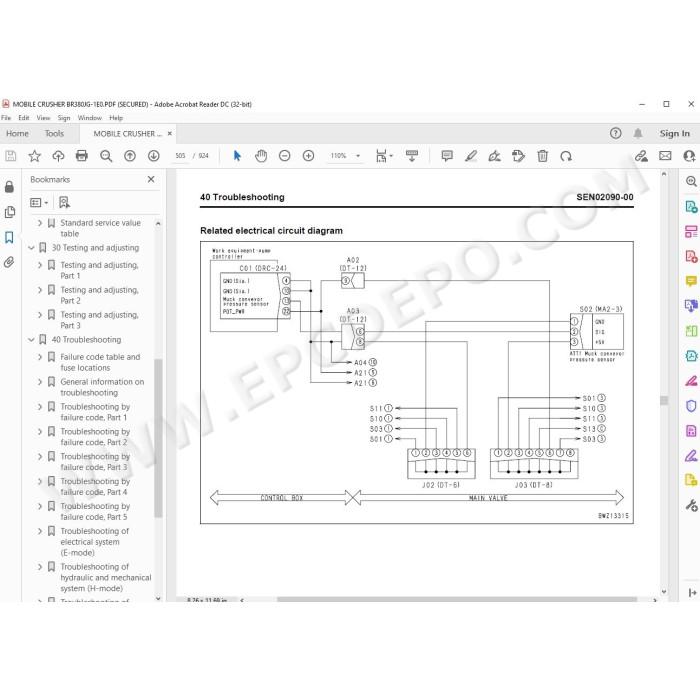
Task: Add a sticky note comment
Action: click(x=447, y=156)
